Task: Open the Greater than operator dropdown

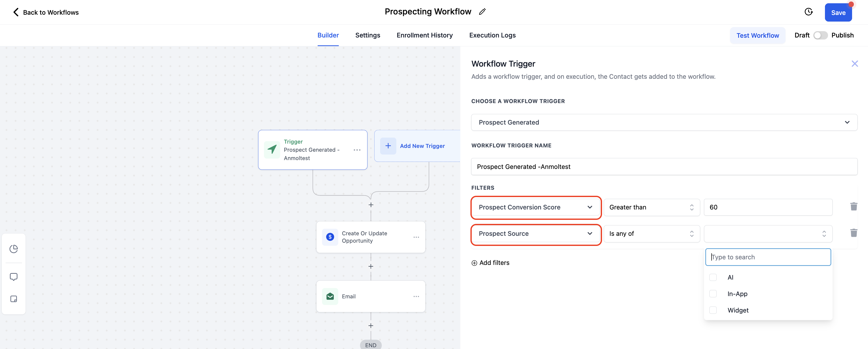Action: (651, 207)
